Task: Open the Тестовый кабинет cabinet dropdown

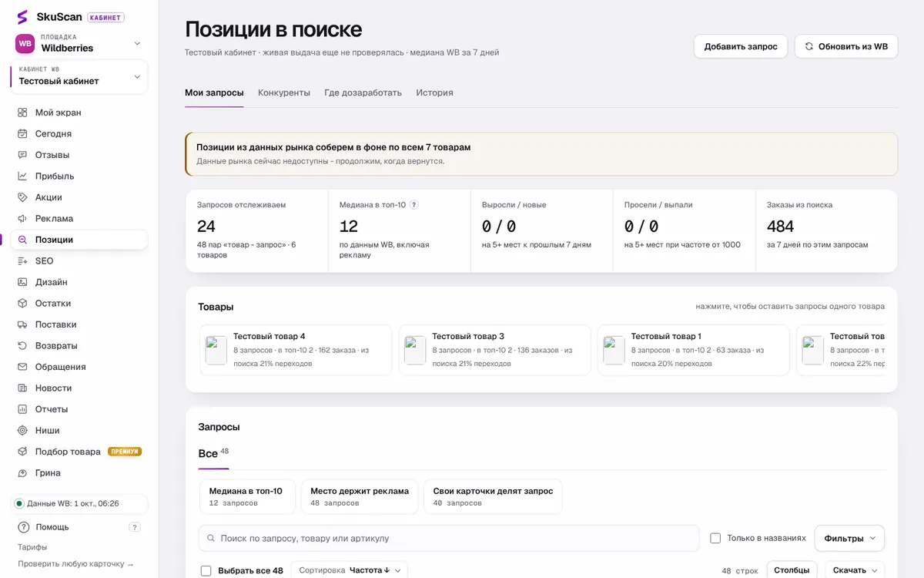Action: [x=79, y=76]
